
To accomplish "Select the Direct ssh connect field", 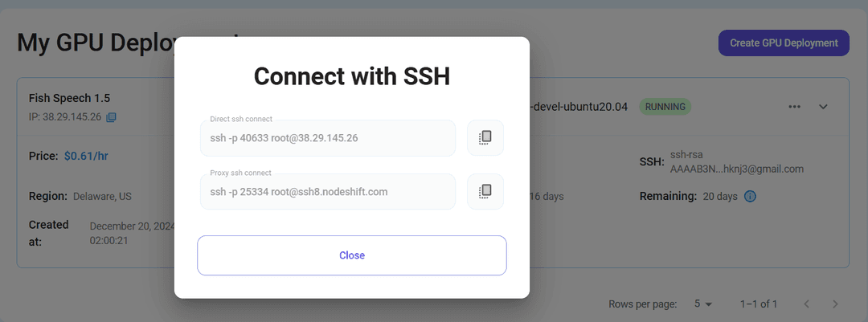I will (328, 138).
